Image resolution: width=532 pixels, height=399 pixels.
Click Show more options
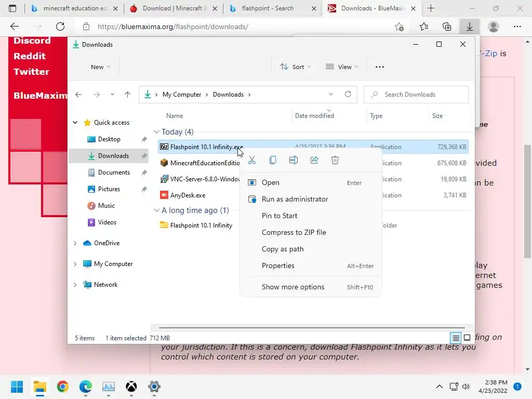311,287
